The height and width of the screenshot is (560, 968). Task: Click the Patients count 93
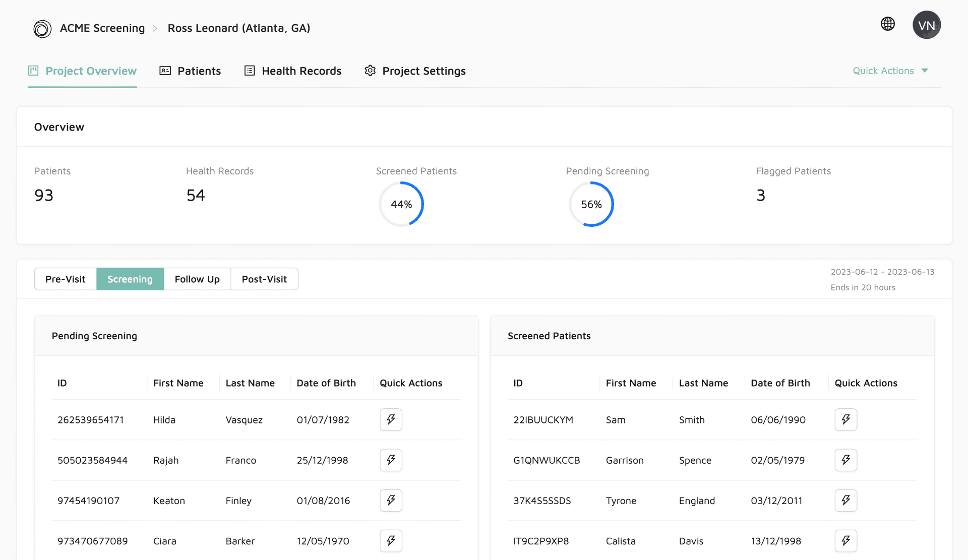point(44,196)
